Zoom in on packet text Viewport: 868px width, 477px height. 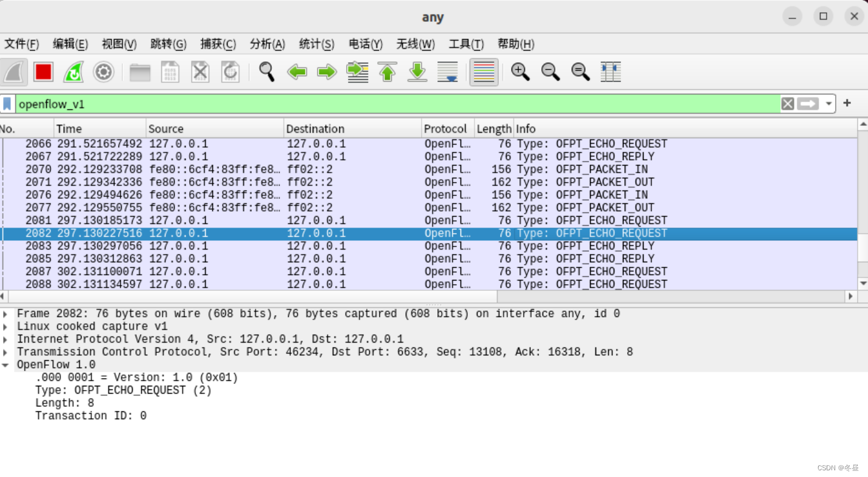click(520, 72)
